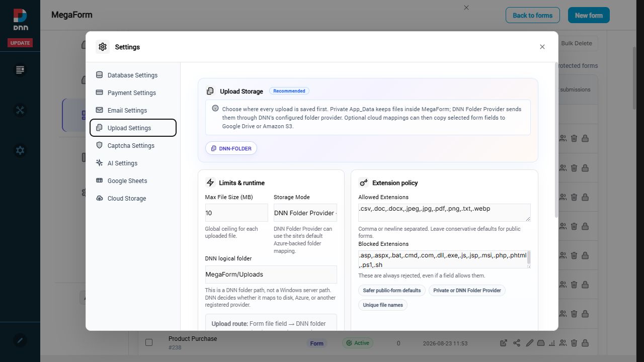Open Captcha Settings section
Viewport: 644px width, 362px height.
click(x=133, y=145)
